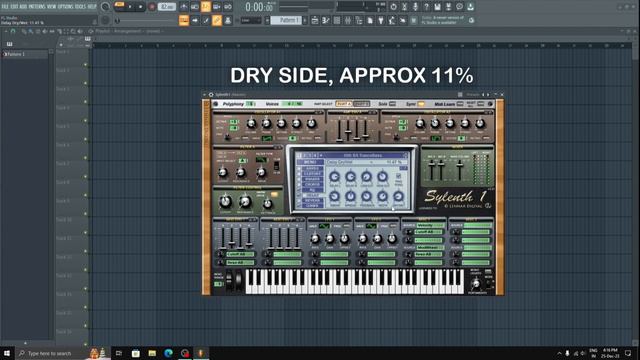The width and height of the screenshot is (640, 360).
Task: Open Microsoft Edge from the taskbar
Action: point(168,353)
